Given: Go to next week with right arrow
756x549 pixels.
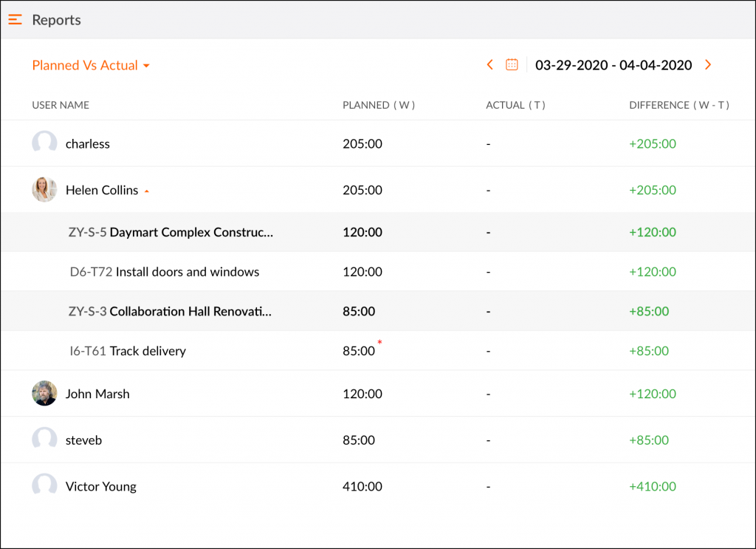Looking at the screenshot, I should pos(708,65).
